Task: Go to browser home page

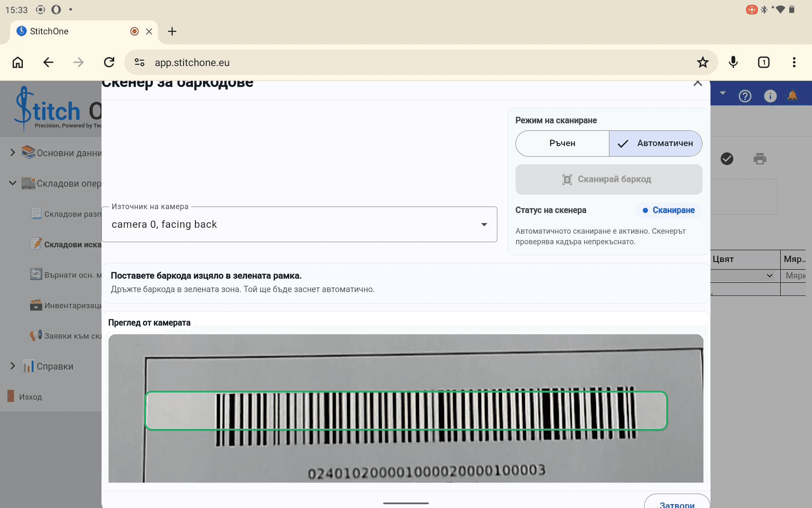Action: tap(18, 63)
